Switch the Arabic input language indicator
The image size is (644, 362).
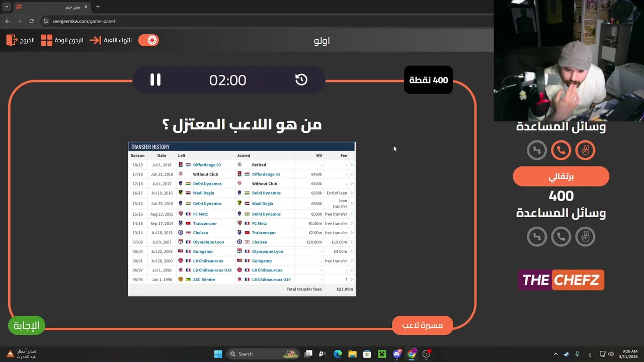coord(590,354)
